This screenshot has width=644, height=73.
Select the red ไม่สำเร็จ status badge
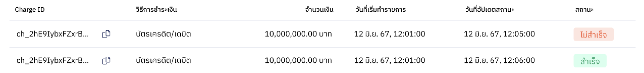593,34
